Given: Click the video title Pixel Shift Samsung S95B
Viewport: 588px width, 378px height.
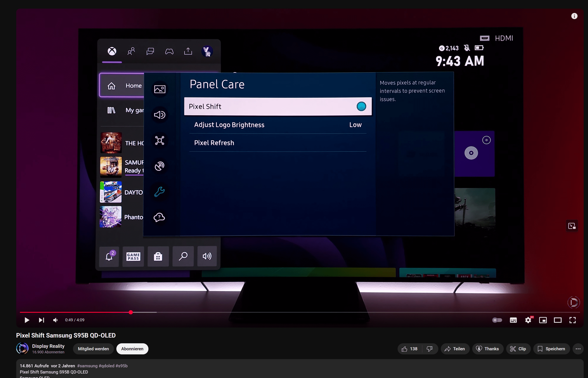Looking at the screenshot, I should [66, 335].
